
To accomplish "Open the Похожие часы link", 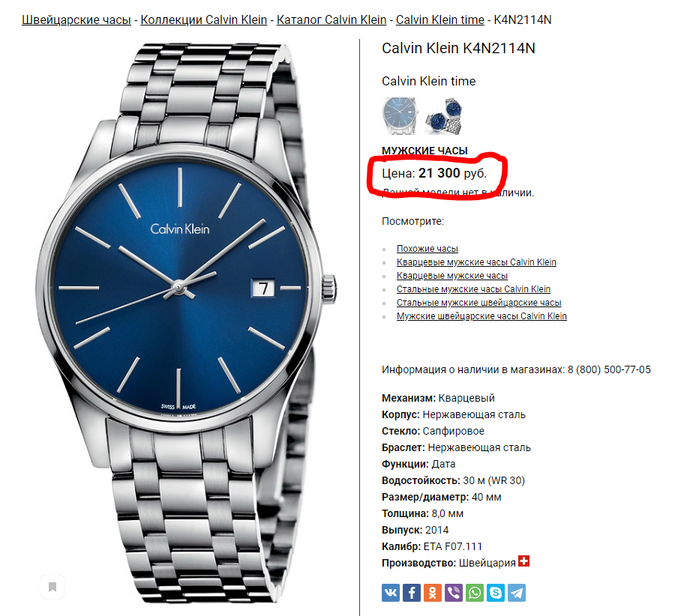I will (427, 249).
